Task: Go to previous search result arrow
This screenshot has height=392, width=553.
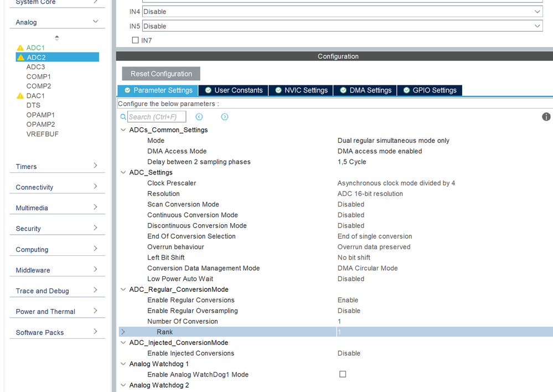Action: pos(199,117)
